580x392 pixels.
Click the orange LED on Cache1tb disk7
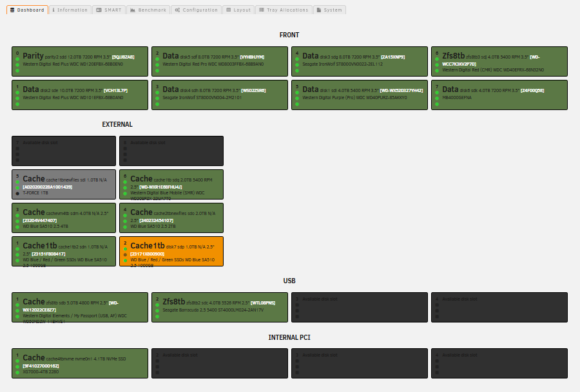pyautogui.click(x=125, y=254)
